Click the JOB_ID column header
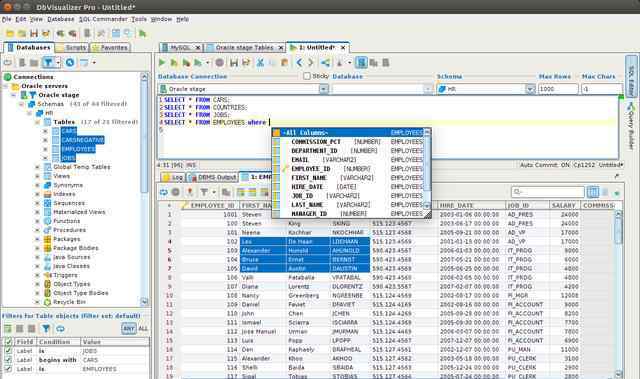 [527, 205]
